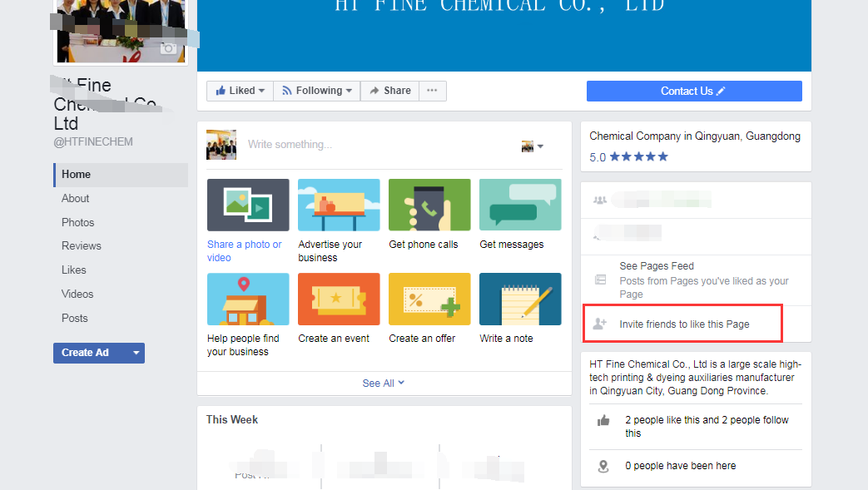Click the Get phone calls label

point(424,245)
